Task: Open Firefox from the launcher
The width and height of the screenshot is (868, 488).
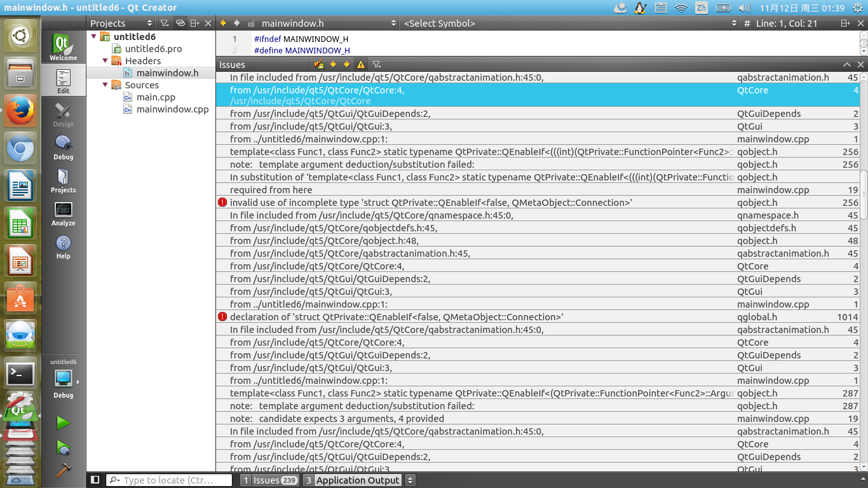Action: pyautogui.click(x=20, y=112)
